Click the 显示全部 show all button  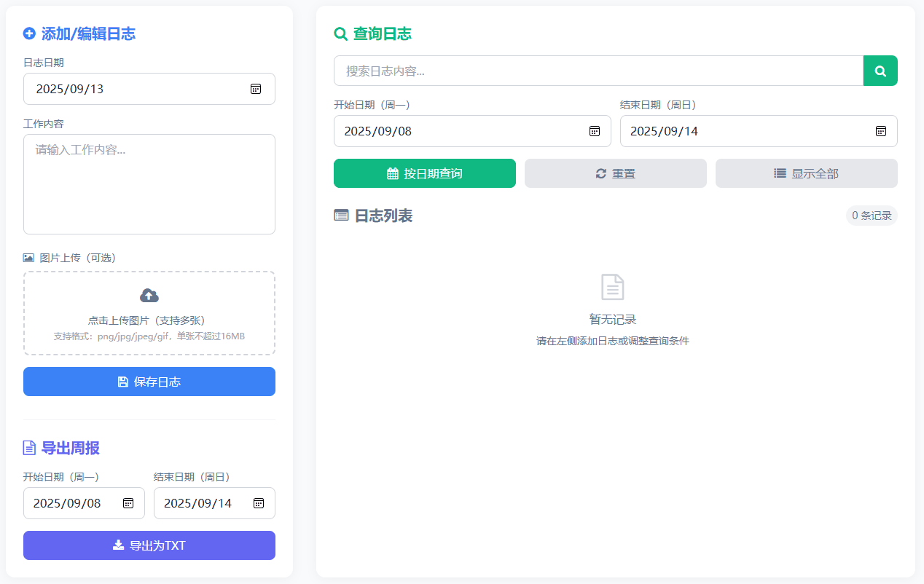tap(806, 173)
